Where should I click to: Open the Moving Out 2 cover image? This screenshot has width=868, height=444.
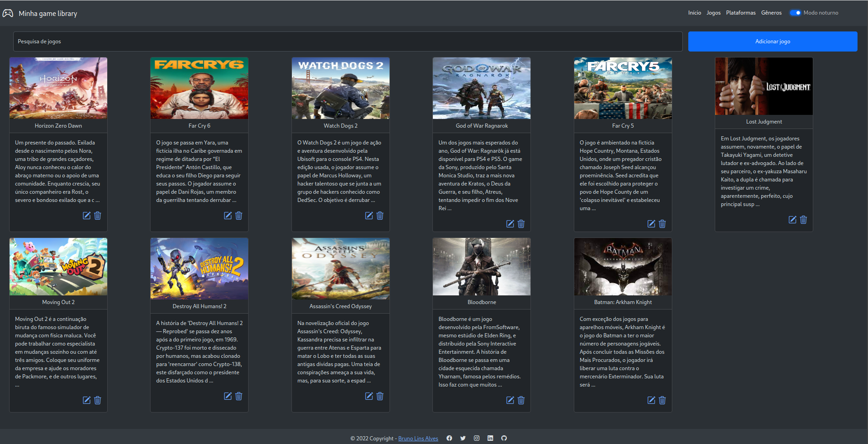[x=58, y=267]
